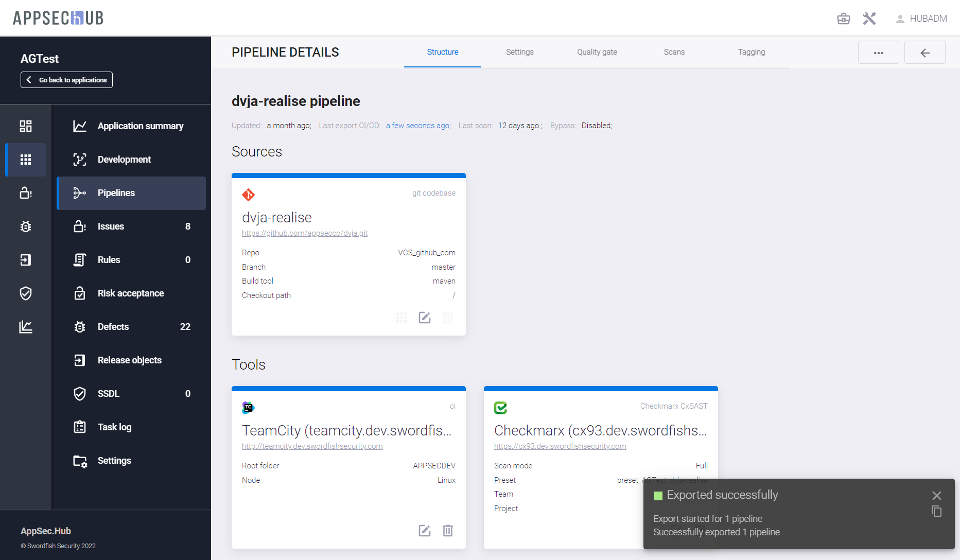Click Go back to applications button
The height and width of the screenshot is (560, 960).
(x=66, y=80)
